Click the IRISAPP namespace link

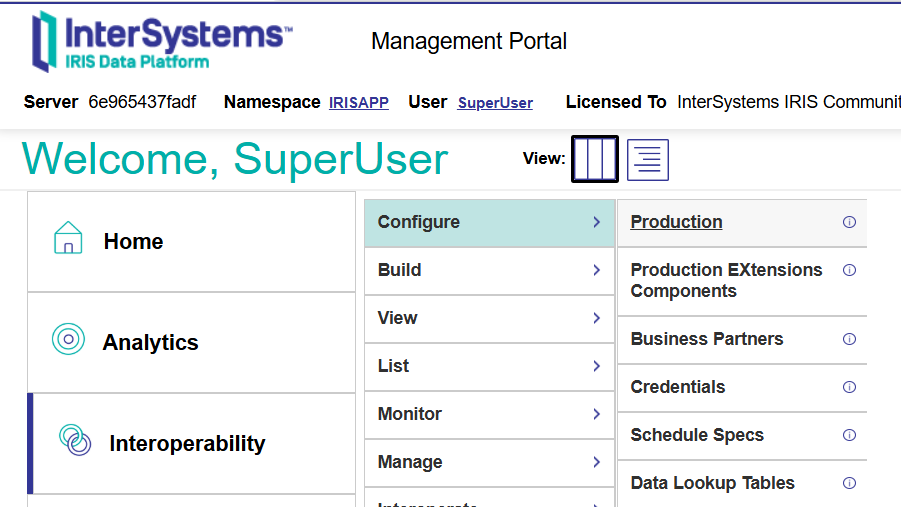click(x=359, y=102)
